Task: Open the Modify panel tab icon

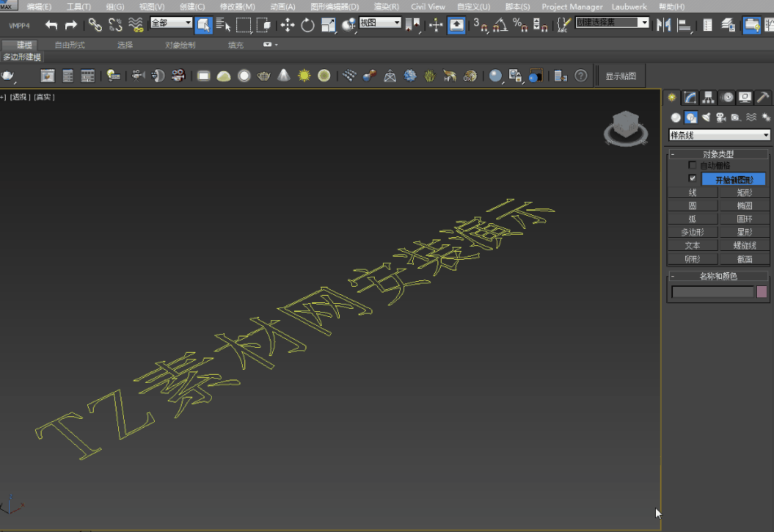Action: pyautogui.click(x=690, y=98)
